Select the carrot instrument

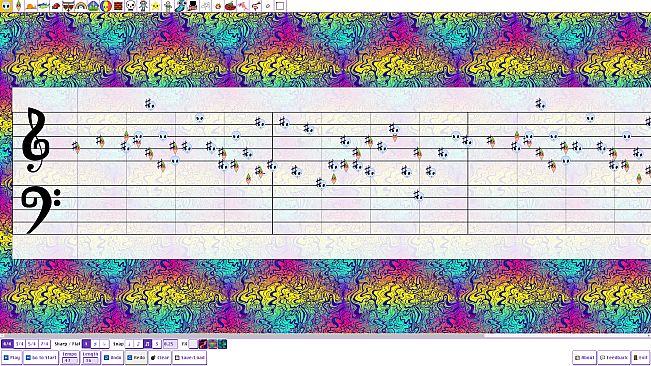(18, 6)
